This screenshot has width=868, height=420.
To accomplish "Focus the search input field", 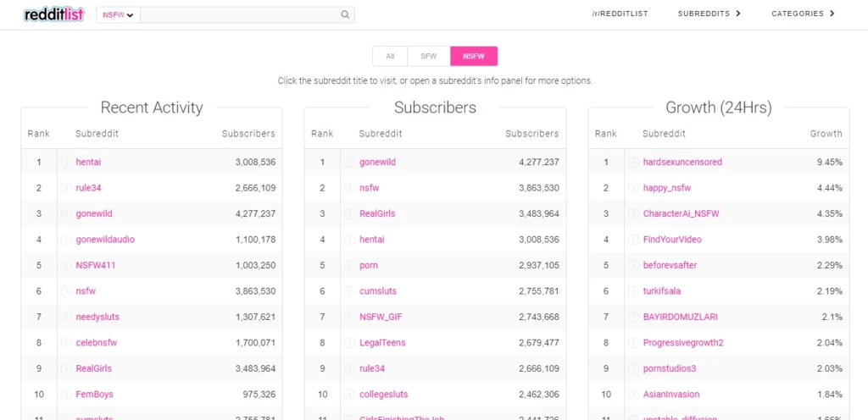I will coord(240,15).
